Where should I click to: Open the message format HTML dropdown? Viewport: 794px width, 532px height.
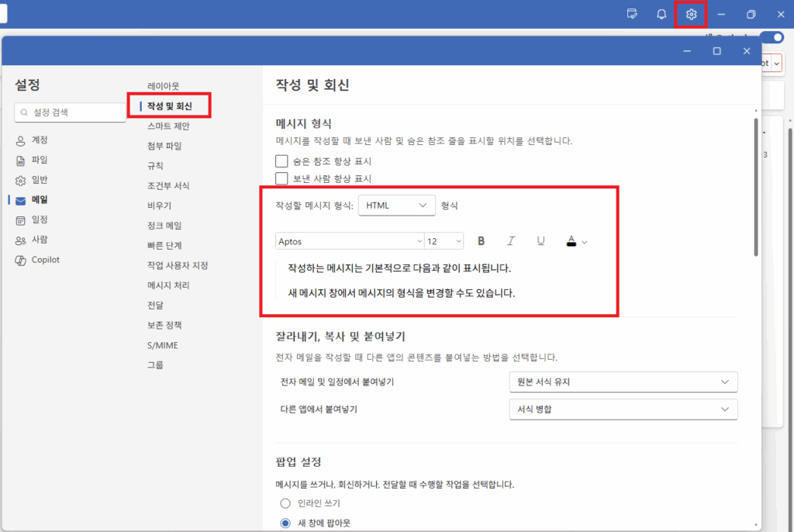[x=396, y=206]
